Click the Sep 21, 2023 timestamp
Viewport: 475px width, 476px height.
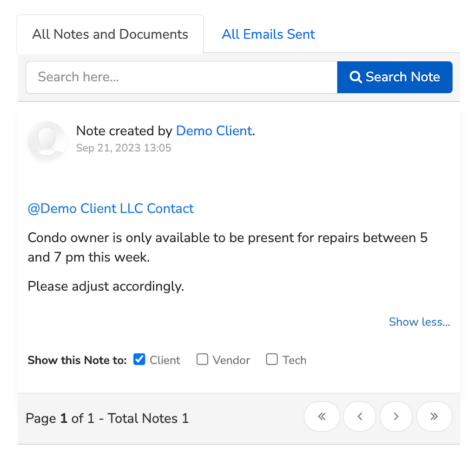pyautogui.click(x=124, y=148)
